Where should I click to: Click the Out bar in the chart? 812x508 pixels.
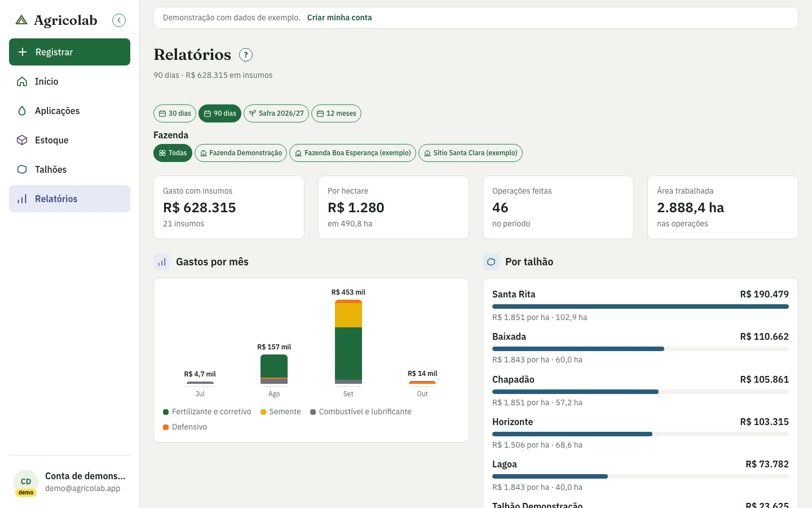tap(422, 383)
